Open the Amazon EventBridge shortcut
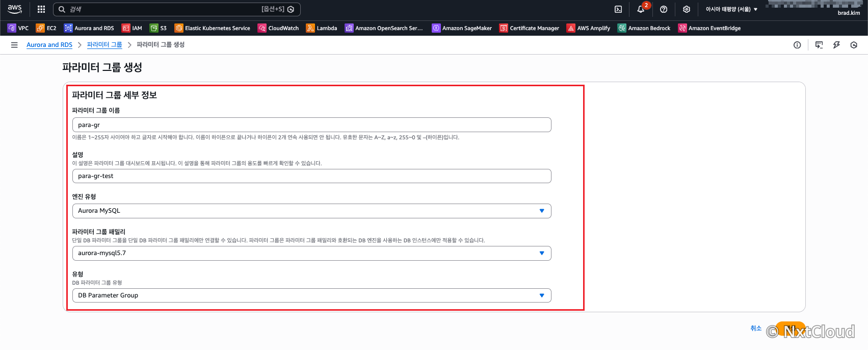 point(709,28)
